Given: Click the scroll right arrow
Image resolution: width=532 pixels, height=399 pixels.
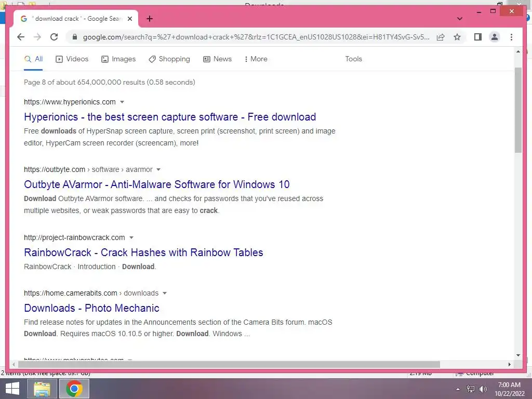Looking at the screenshot, I should pos(510,364).
